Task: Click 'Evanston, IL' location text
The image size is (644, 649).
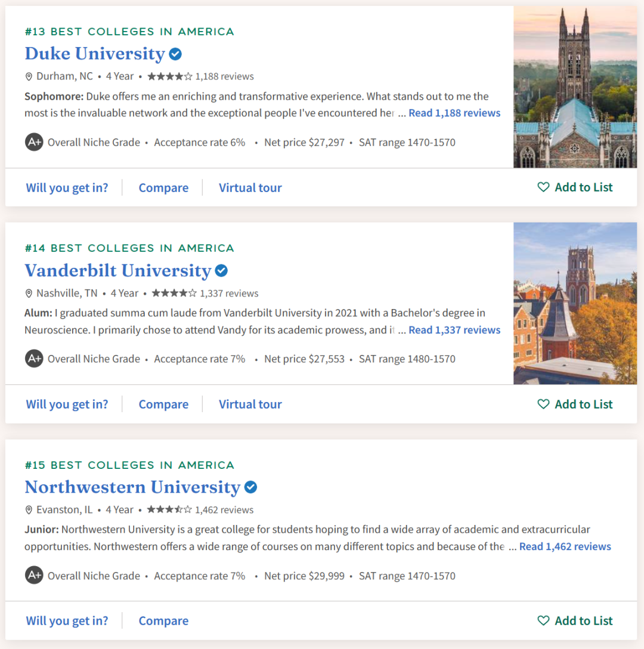Action: click(x=64, y=510)
